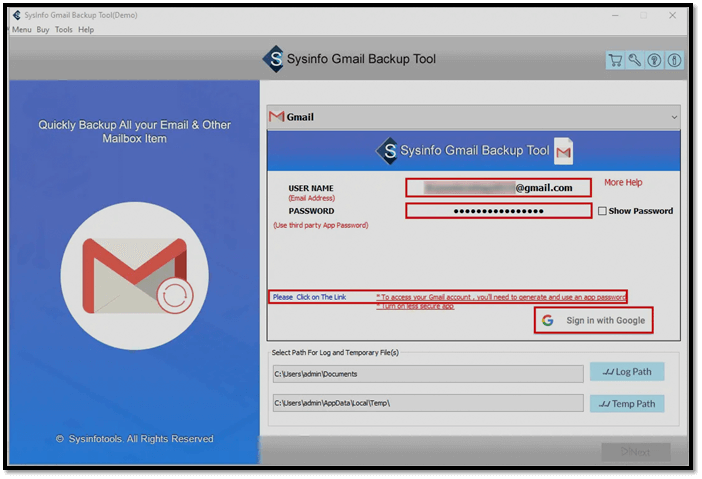Open the Buy menu

(43, 30)
